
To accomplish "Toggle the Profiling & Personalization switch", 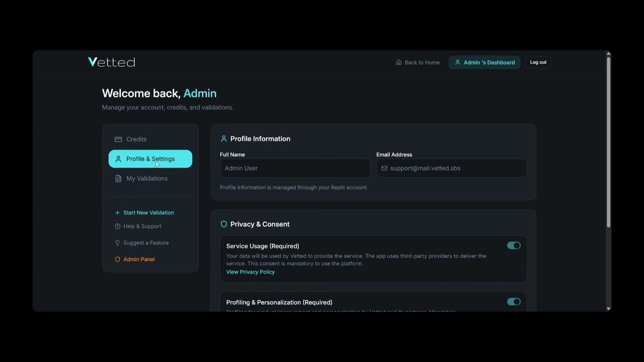I will pyautogui.click(x=514, y=302).
